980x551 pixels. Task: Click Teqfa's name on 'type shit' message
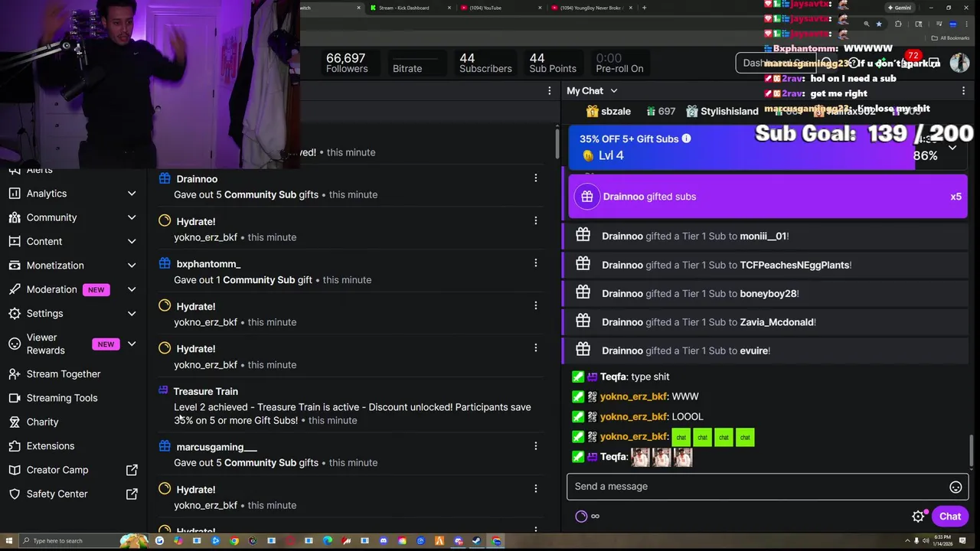point(612,377)
